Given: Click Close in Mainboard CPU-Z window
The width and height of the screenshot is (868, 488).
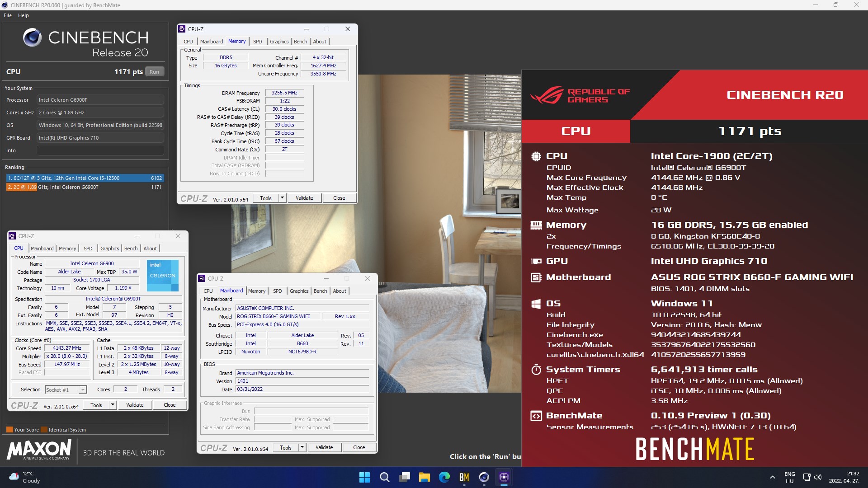Looking at the screenshot, I should [x=359, y=447].
